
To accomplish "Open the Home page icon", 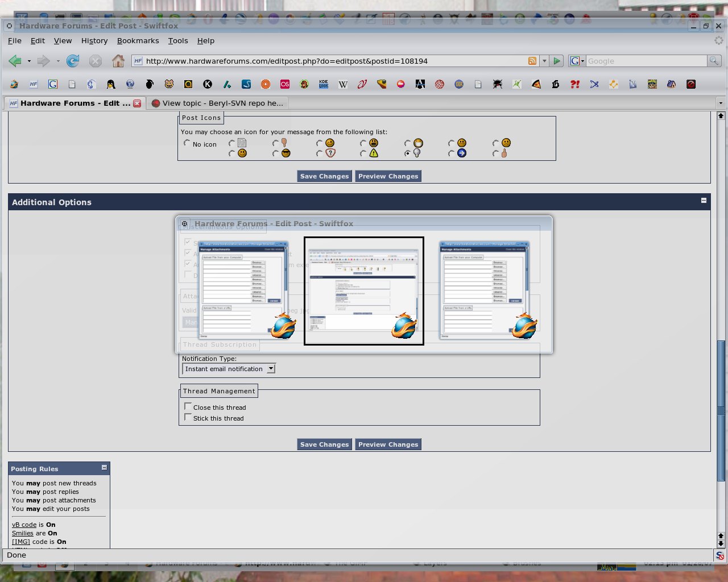I will (x=118, y=61).
